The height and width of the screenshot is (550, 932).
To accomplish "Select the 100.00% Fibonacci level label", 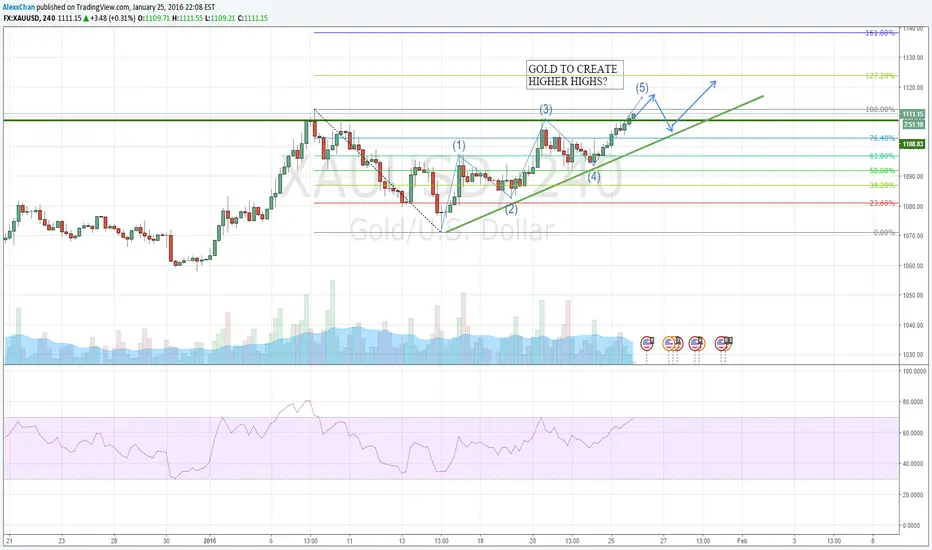I will pos(880,109).
